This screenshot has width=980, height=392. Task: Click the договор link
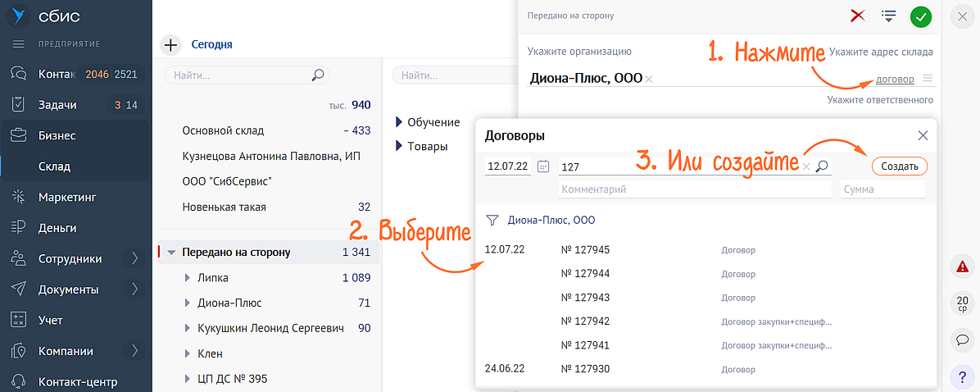(x=895, y=80)
